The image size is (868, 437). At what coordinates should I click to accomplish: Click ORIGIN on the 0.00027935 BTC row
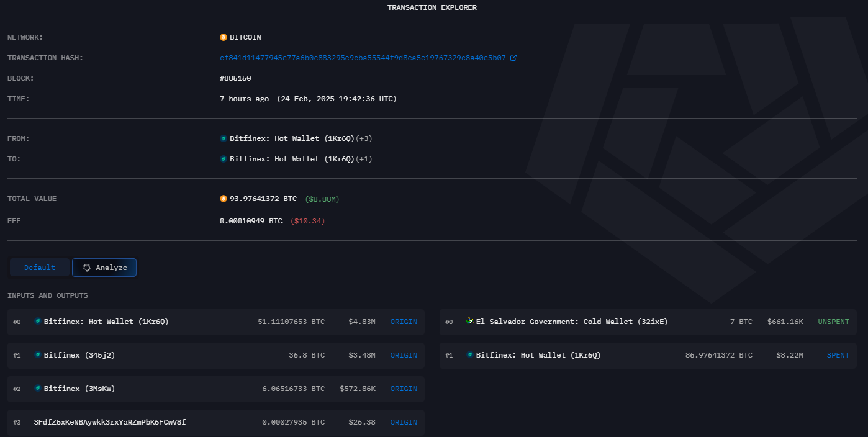pyautogui.click(x=404, y=422)
